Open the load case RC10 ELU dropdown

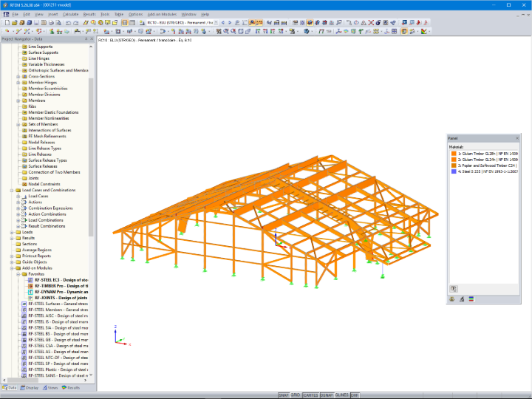(216, 23)
